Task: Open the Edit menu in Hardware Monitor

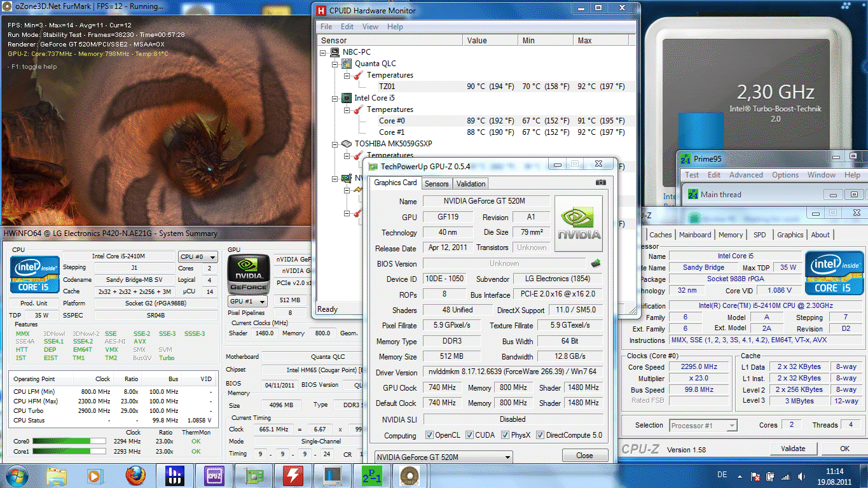Action: coord(347,27)
